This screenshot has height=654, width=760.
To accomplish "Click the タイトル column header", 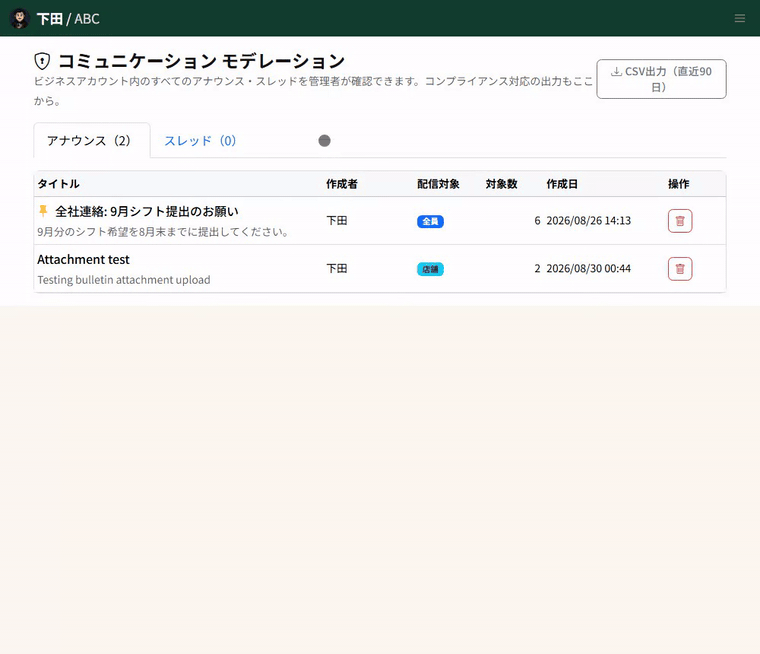I will click(58, 184).
